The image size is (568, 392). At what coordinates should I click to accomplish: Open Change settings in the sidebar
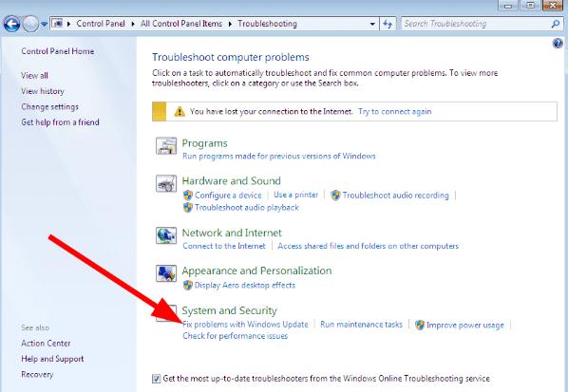[x=49, y=106]
